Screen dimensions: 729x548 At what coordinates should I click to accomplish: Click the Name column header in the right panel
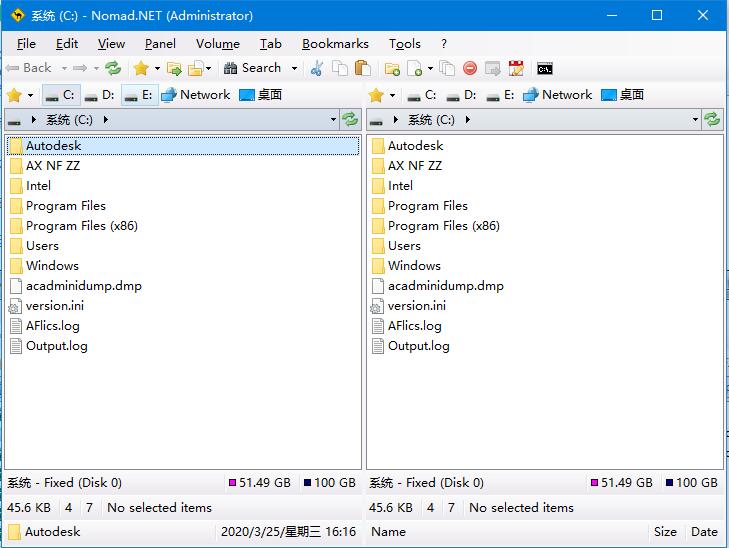pyautogui.click(x=388, y=532)
